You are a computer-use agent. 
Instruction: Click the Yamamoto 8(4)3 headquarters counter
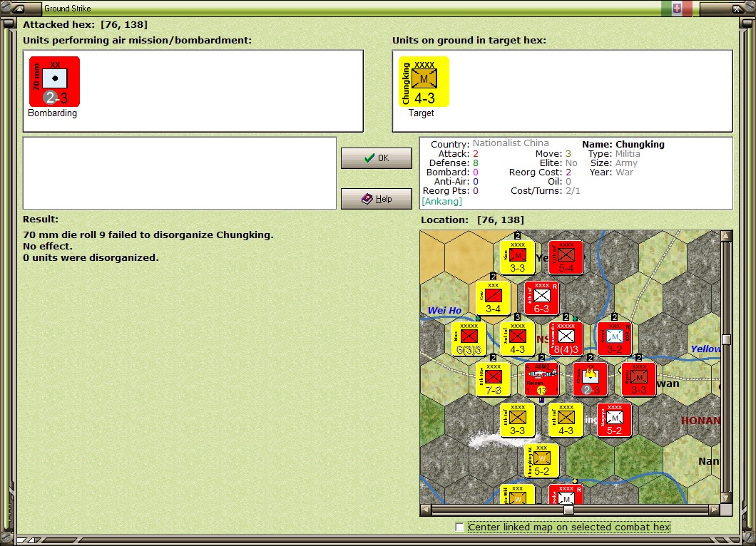pos(566,339)
